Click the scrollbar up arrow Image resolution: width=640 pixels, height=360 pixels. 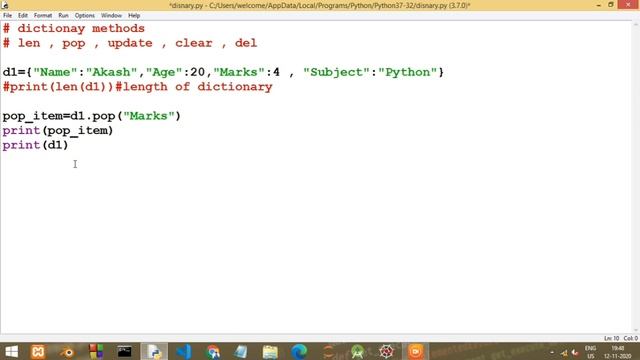636,24
